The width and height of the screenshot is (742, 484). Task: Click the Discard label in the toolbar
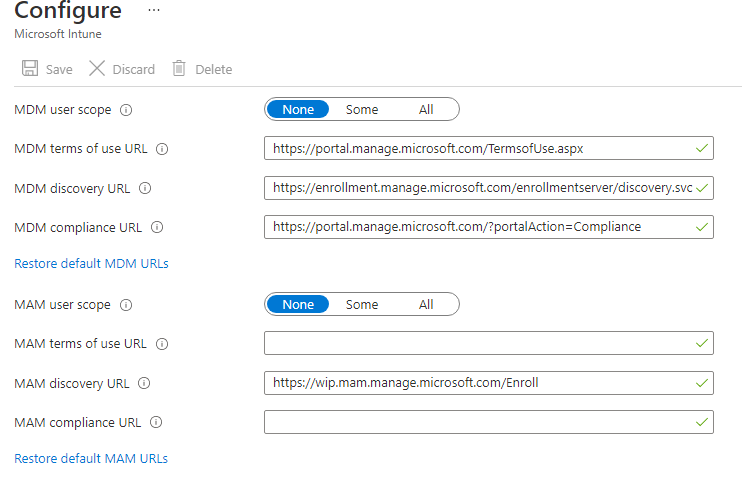133,70
